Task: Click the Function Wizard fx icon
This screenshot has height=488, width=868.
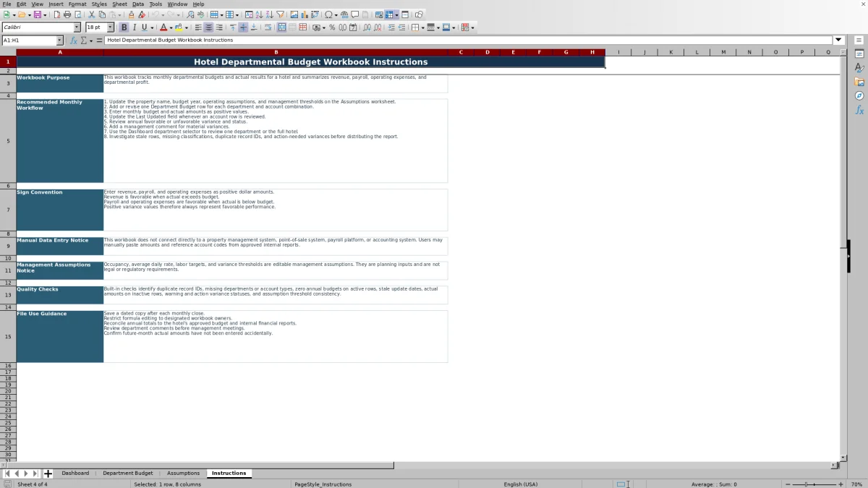Action: [x=74, y=40]
